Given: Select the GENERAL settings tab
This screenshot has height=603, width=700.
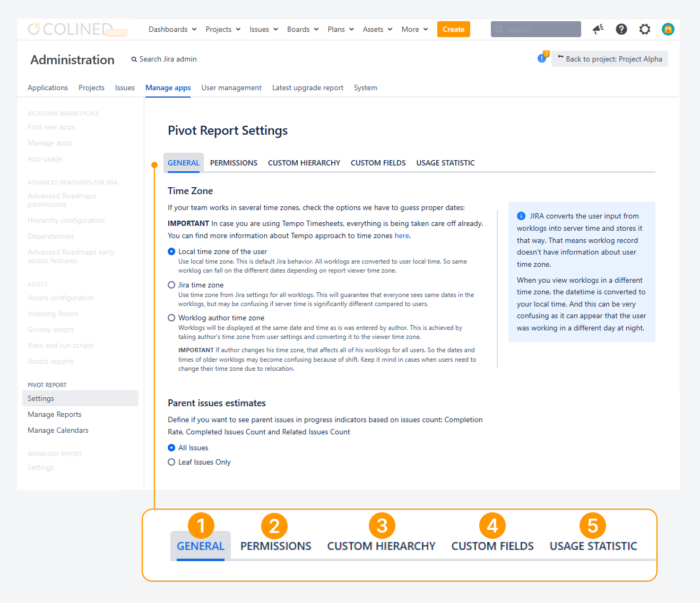Looking at the screenshot, I should [x=184, y=163].
